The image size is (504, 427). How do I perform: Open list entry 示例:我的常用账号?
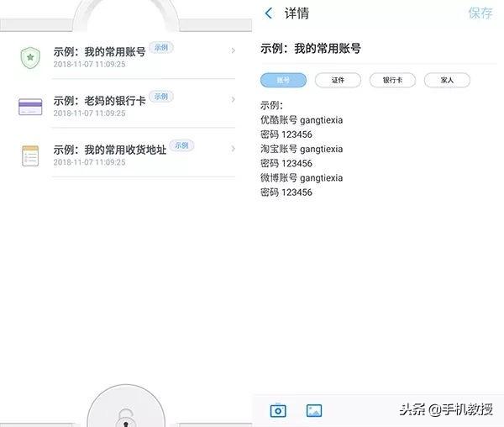(x=126, y=57)
